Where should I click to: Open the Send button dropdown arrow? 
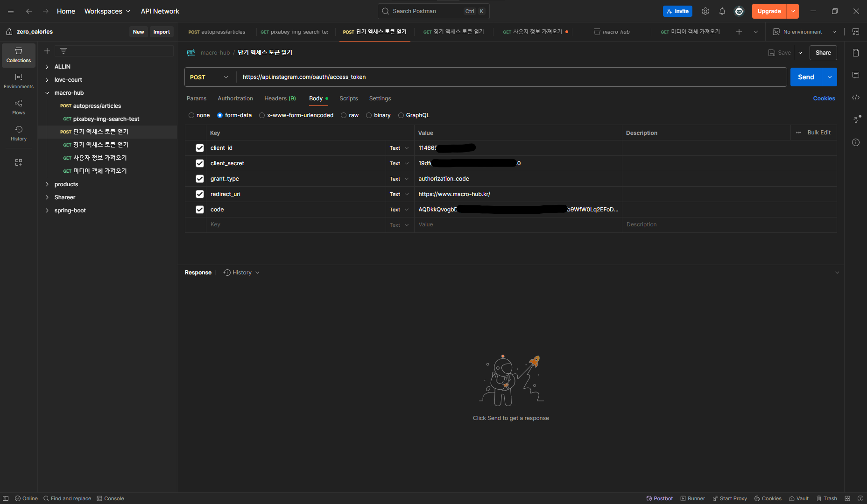830,77
